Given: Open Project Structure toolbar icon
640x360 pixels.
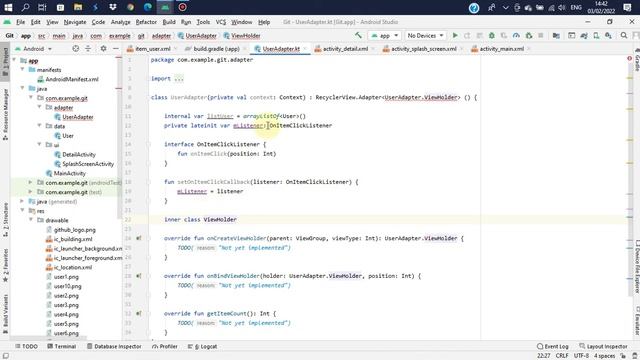Looking at the screenshot, I should point(556,36).
